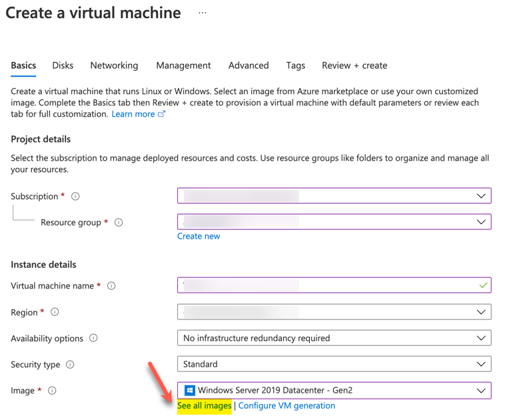Click the See all images link
505x420 pixels.
click(204, 405)
